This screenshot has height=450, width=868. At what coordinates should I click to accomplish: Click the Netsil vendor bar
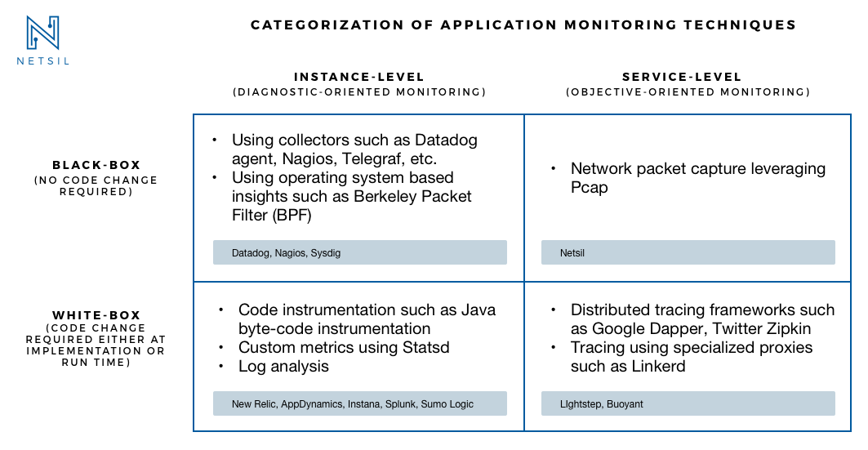(688, 252)
